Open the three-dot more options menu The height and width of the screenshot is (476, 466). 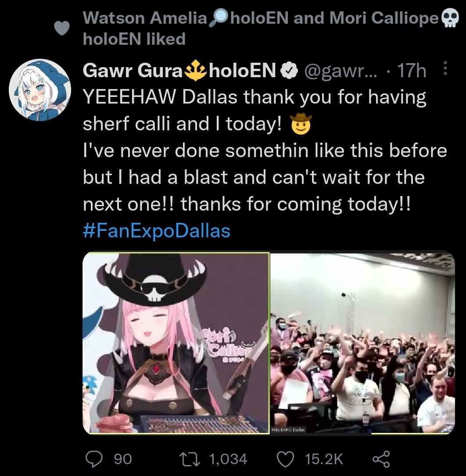click(x=445, y=68)
